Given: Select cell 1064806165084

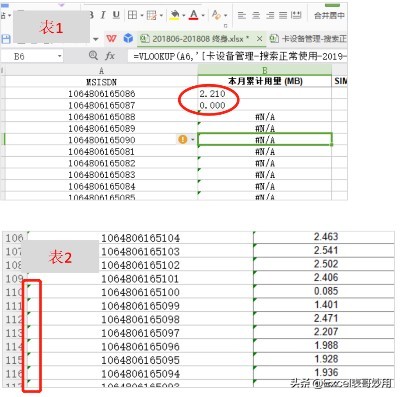Looking at the screenshot, I should pos(101,186).
